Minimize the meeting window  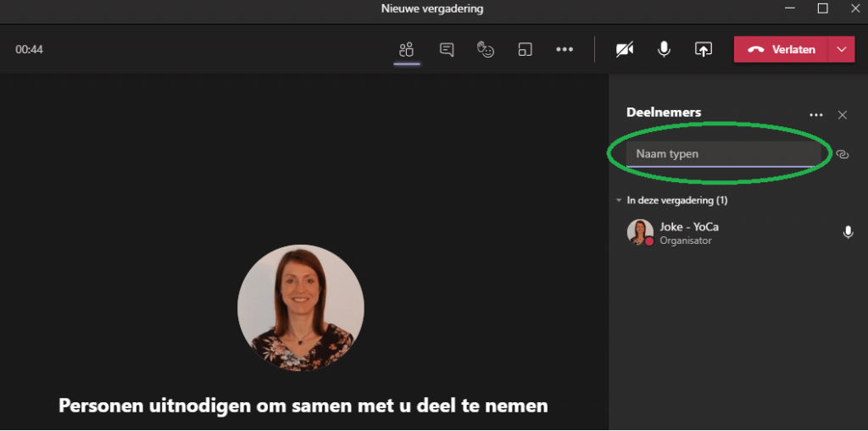pyautogui.click(x=791, y=8)
